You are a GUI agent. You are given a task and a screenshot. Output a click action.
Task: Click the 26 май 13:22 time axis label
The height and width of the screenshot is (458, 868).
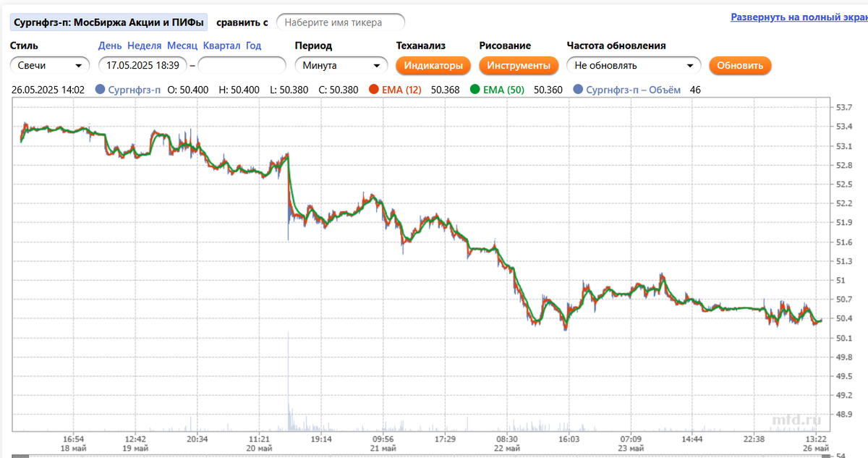point(816,444)
